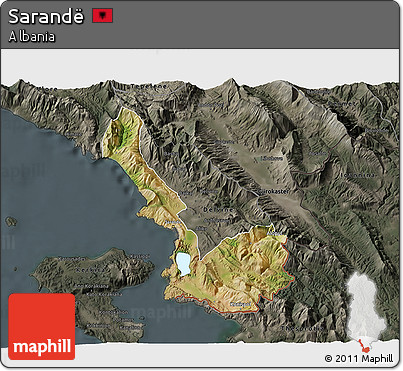Click the 'Sarandë' title text
Screen dimensions: 403x371
pyautogui.click(x=46, y=16)
